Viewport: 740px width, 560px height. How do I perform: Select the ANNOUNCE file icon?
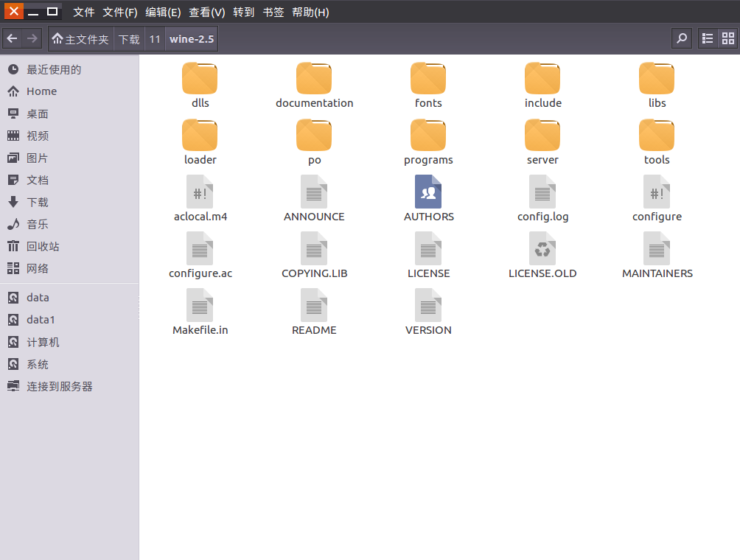314,192
